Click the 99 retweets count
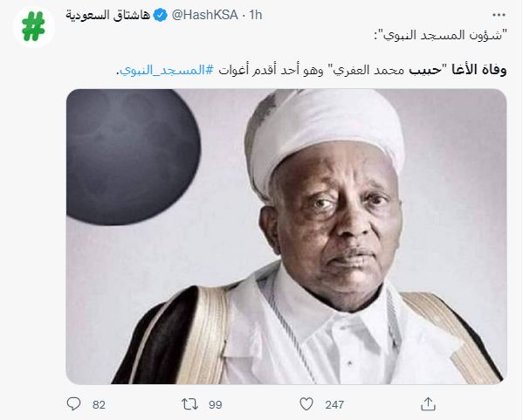The width and height of the screenshot is (523, 420). tap(215, 404)
